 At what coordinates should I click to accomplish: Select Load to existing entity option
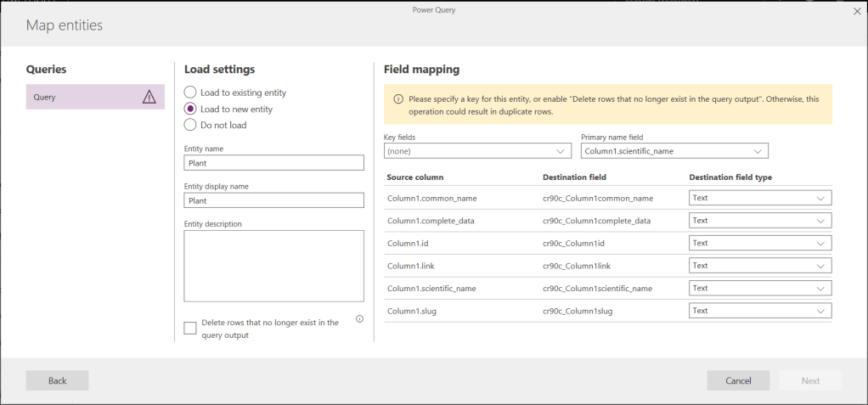coord(190,93)
